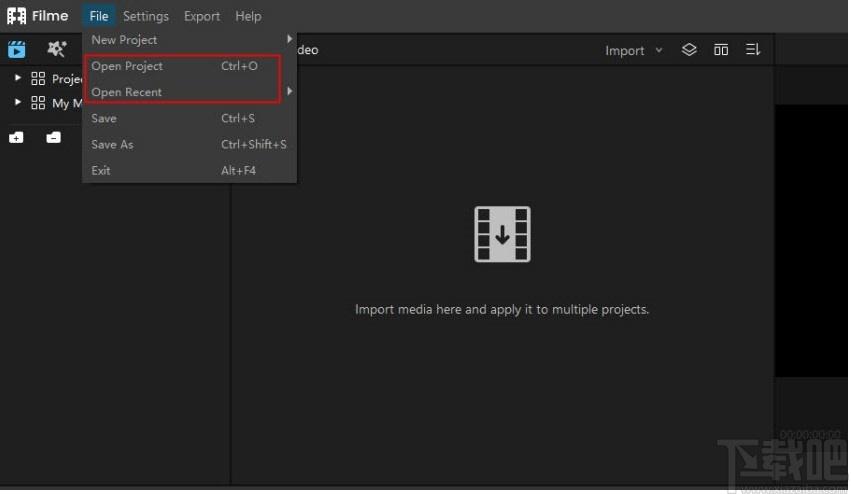Open the effects sparkle icon tab

[x=56, y=49]
